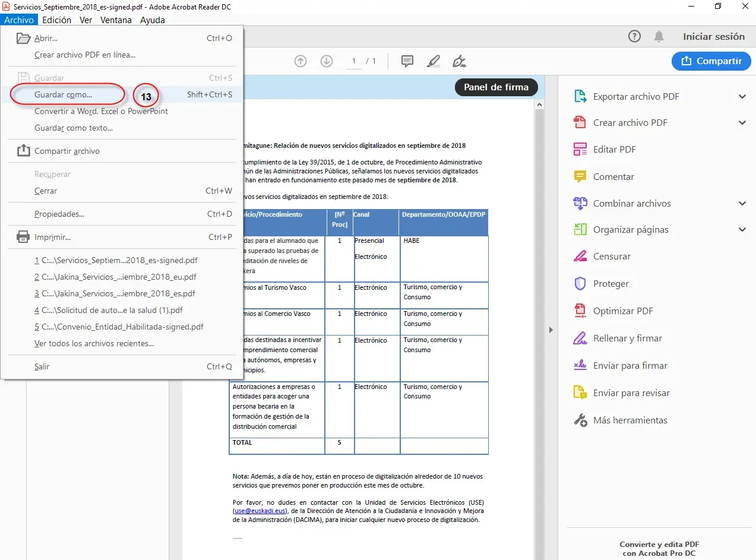Click the Panel de firma button
This screenshot has height=560, width=756.
click(x=496, y=87)
